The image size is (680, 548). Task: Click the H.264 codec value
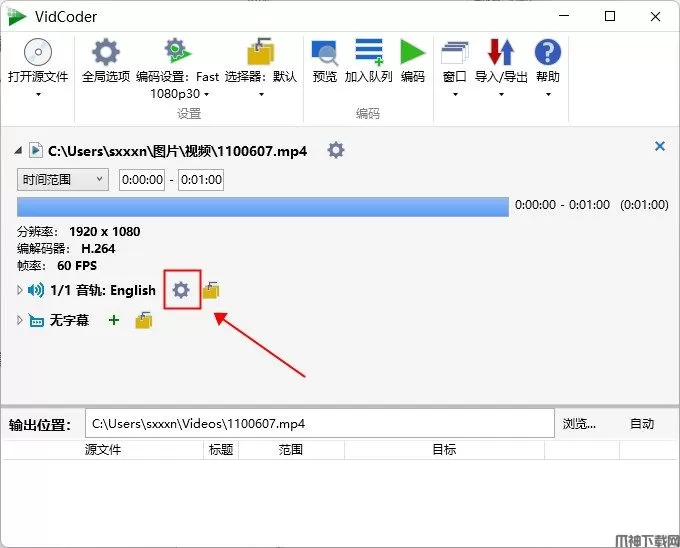click(x=98, y=248)
